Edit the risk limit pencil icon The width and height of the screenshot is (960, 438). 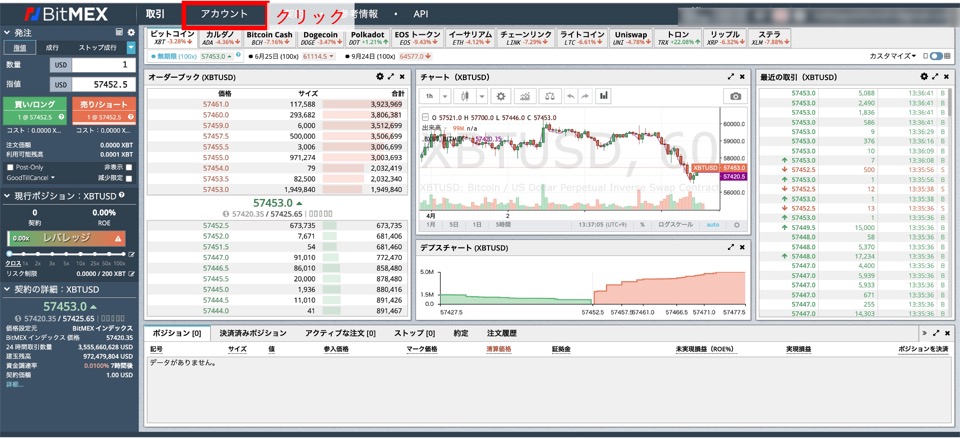coord(132,273)
